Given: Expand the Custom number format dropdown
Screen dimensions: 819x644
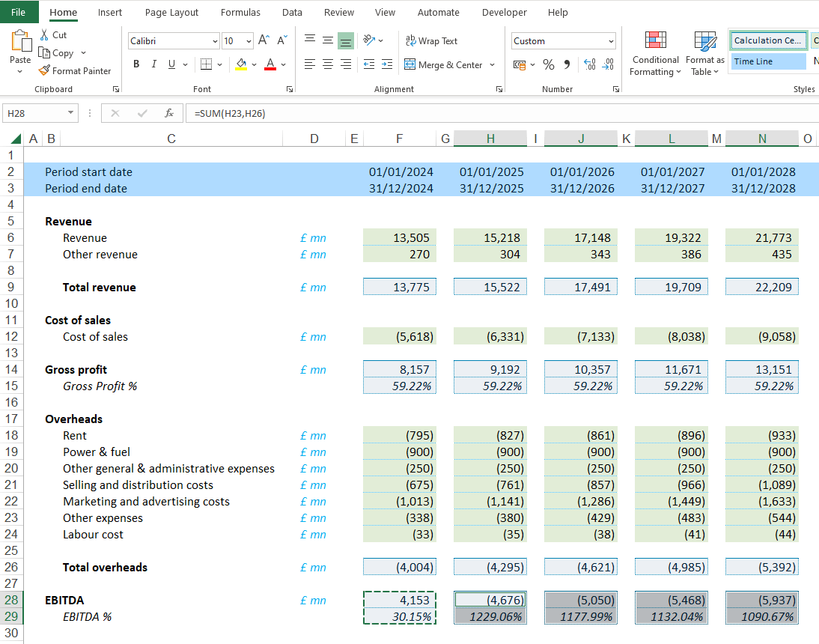Looking at the screenshot, I should click(x=611, y=41).
